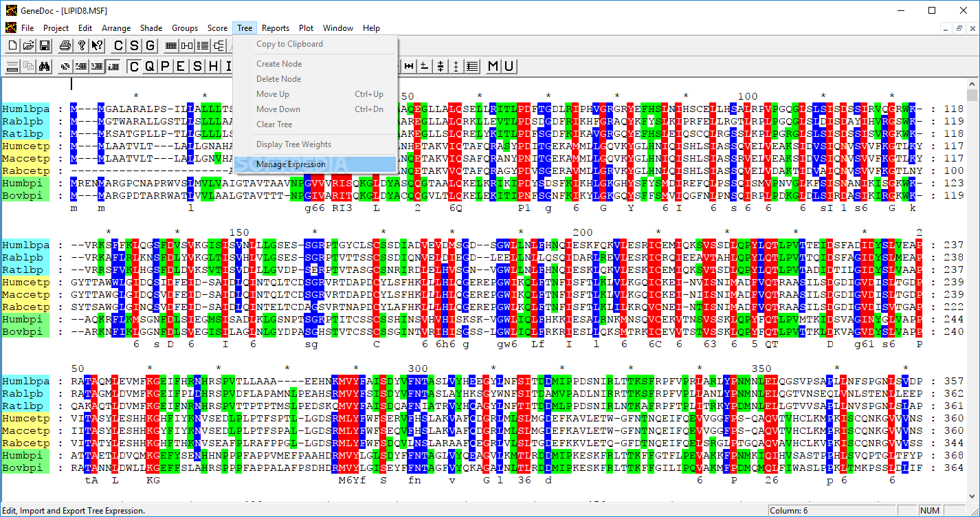Click the Humcetp sequence name in first block
Image resolution: width=980 pixels, height=517 pixels.
coord(25,146)
